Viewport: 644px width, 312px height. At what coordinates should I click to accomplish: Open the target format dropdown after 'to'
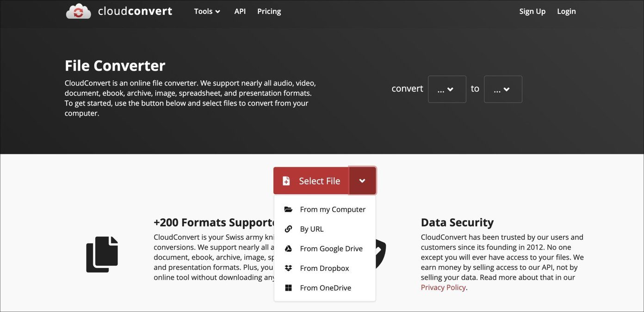[x=503, y=89]
